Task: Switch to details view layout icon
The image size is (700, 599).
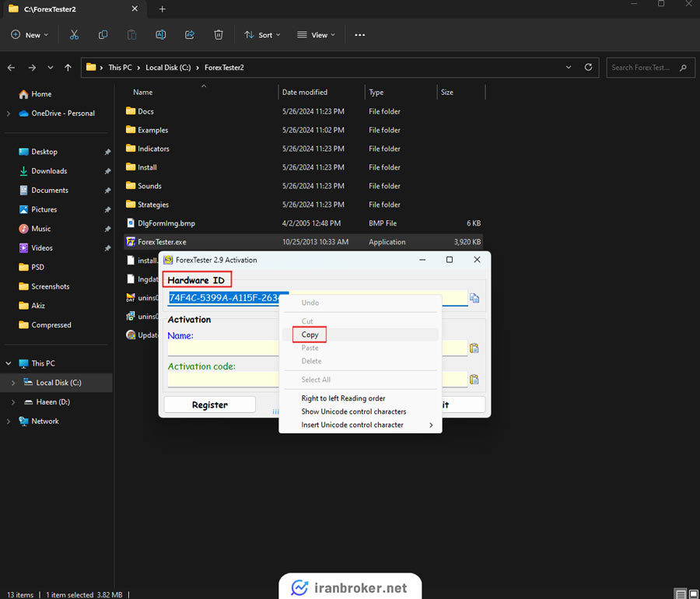Action: point(681,594)
